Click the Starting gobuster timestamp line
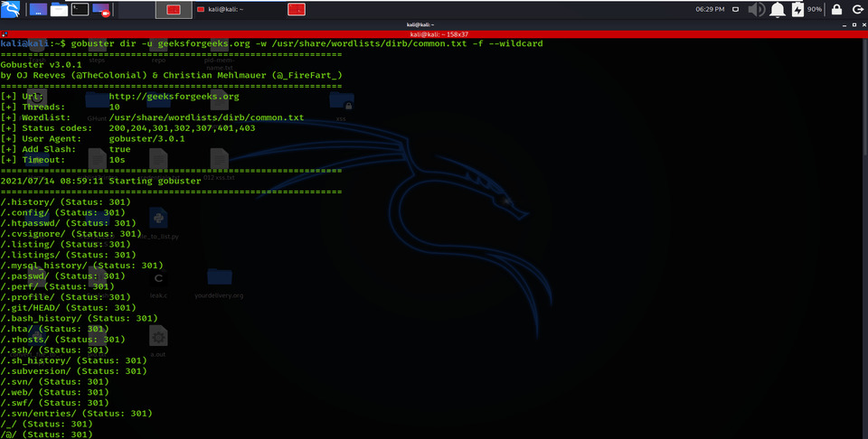 click(x=100, y=181)
